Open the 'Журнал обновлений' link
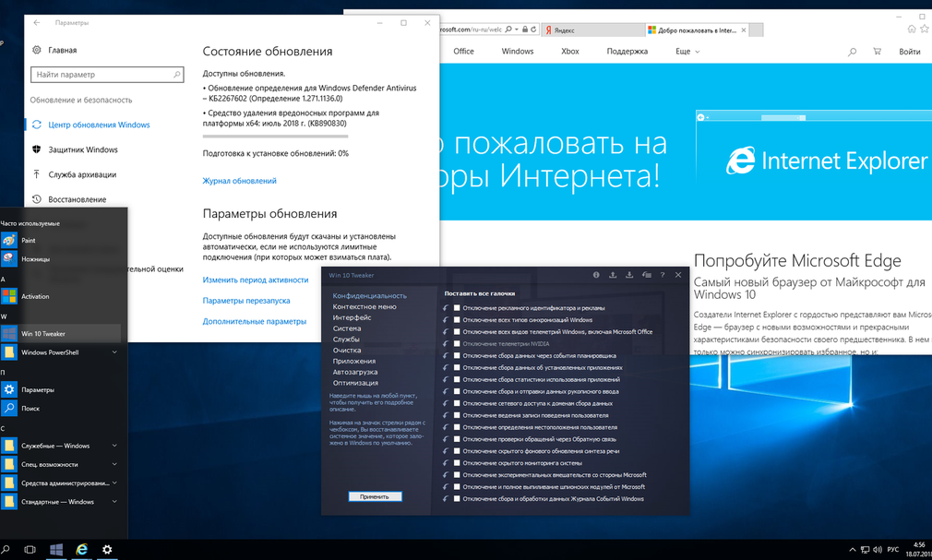 240,181
